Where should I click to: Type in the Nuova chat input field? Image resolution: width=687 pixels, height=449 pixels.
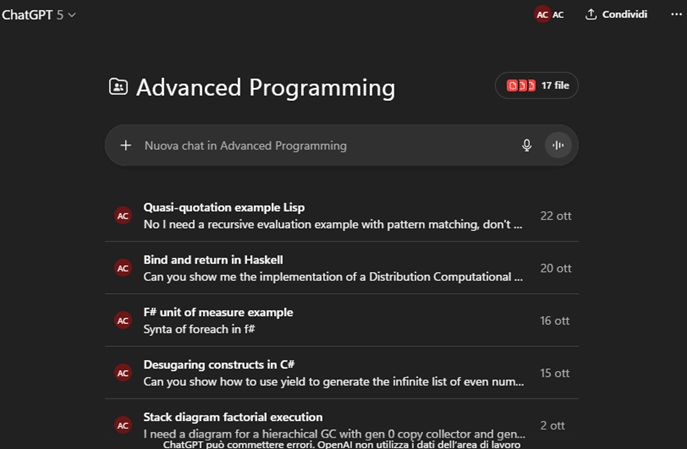[x=320, y=145]
